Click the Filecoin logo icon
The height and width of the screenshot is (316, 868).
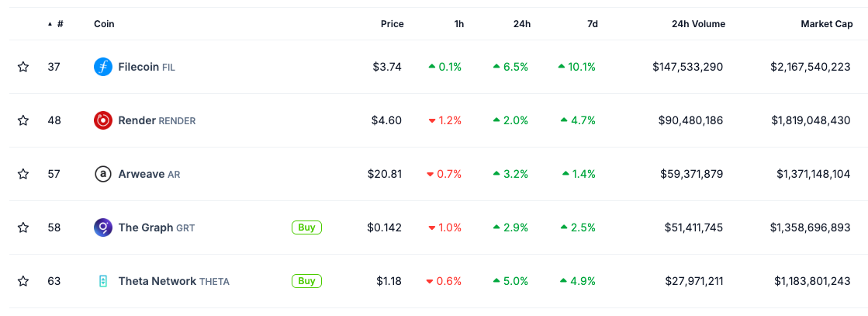coord(103,67)
